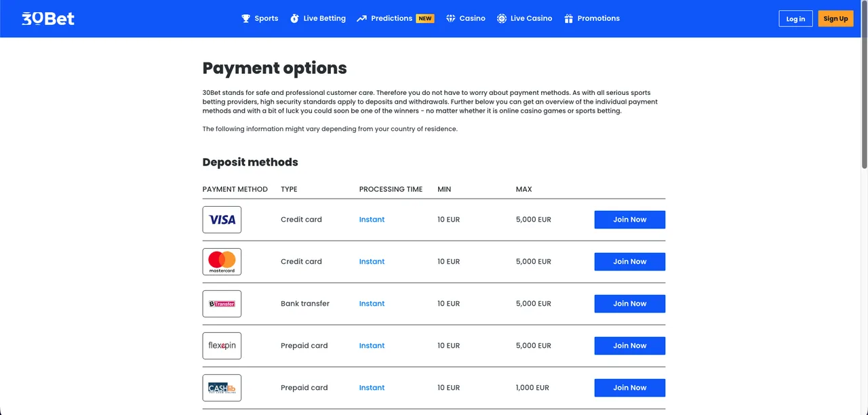The height and width of the screenshot is (415, 868).
Task: Click Instant link in CASHlib row
Action: pos(372,388)
